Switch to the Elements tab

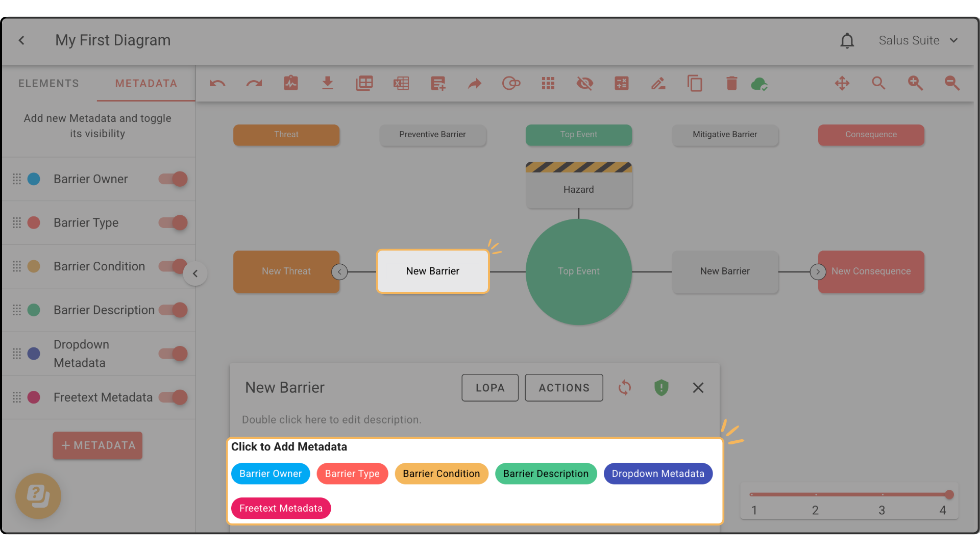click(x=48, y=83)
